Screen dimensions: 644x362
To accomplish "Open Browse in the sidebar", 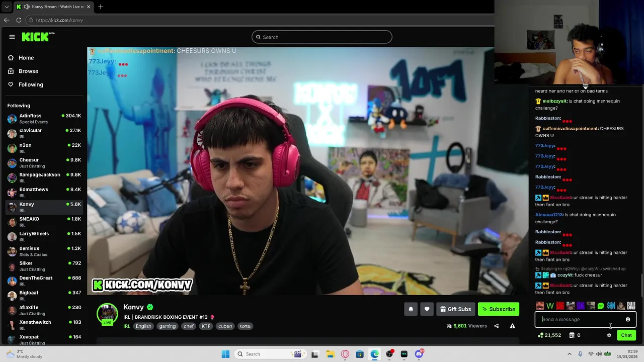I will [23, 71].
